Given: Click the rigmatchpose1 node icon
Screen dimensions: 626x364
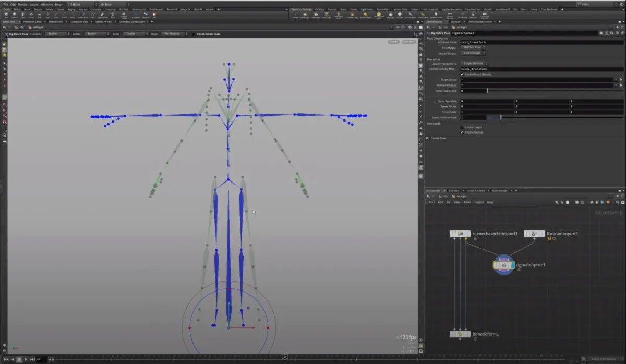Looking at the screenshot, I should point(504,265).
